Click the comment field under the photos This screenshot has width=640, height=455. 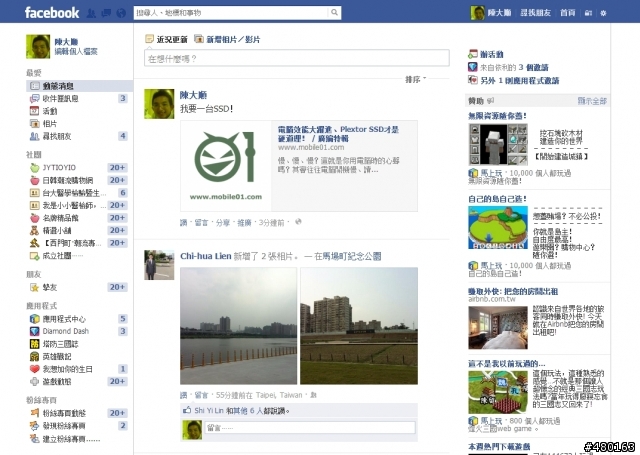pos(310,428)
